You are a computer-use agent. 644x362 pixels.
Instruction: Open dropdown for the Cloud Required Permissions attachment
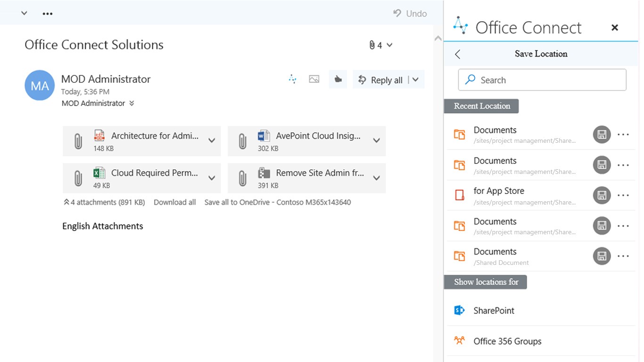pos(212,178)
